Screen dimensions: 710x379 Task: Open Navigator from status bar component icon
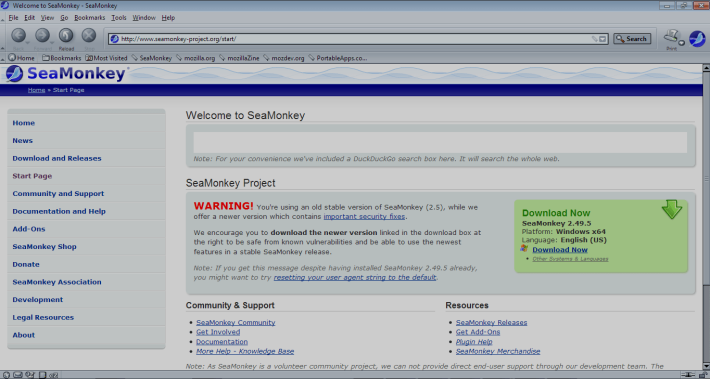(x=6, y=375)
